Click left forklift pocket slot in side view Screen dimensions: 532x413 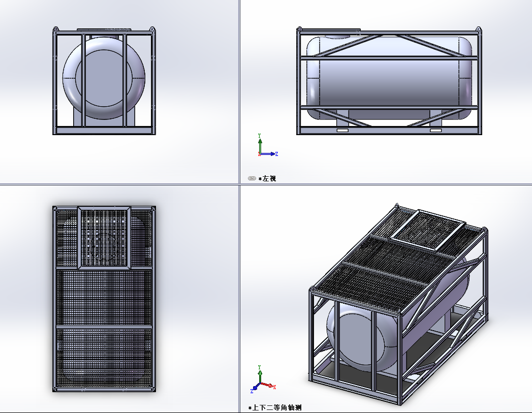click(x=343, y=131)
